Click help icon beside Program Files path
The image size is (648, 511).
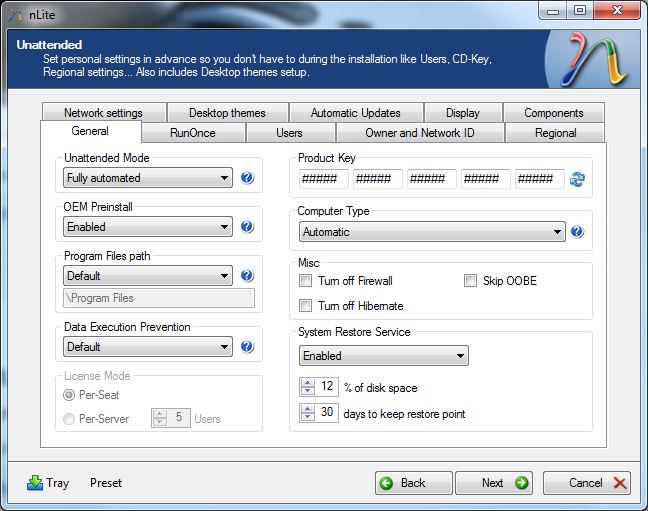(247, 275)
